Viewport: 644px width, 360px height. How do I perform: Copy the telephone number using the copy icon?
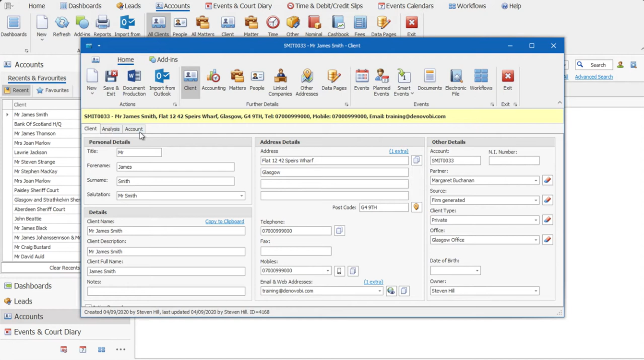coord(339,231)
